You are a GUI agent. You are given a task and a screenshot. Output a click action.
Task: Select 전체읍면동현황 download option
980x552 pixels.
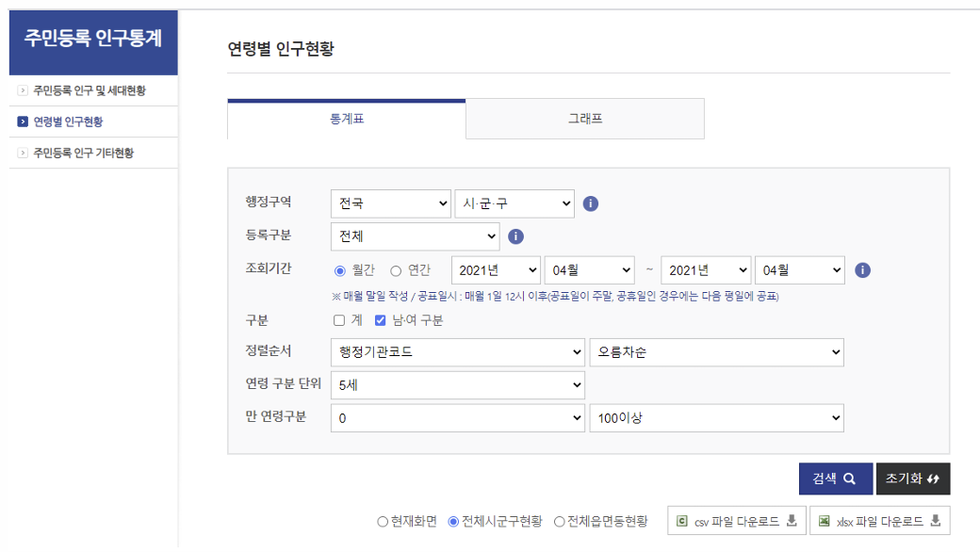click(560, 522)
